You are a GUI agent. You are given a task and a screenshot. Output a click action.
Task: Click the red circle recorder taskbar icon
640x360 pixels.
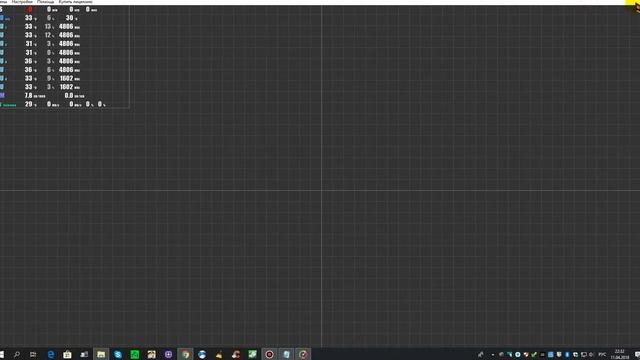pos(269,354)
